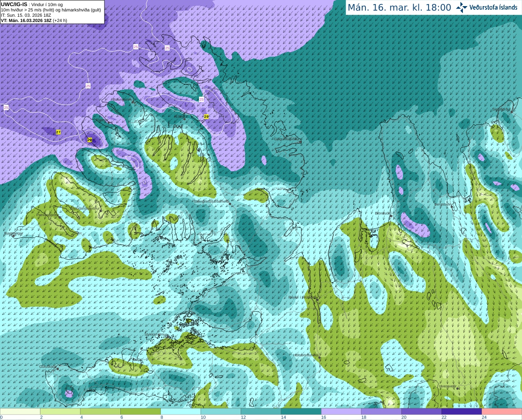Viewport: 522px width, 420px height.
Task: Click the 'VT: Mán. 16.03.2026 18Z' valid time line
Action: (x=26, y=20)
